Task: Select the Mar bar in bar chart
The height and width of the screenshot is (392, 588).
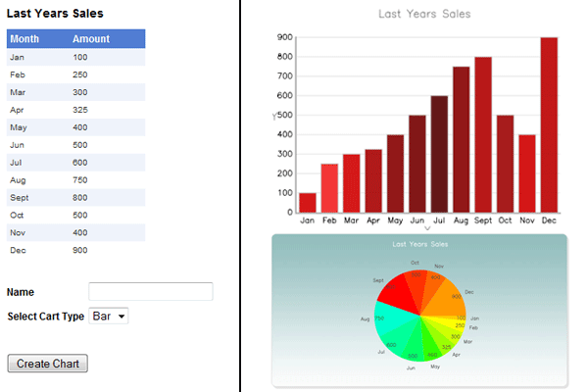Action: [x=352, y=183]
